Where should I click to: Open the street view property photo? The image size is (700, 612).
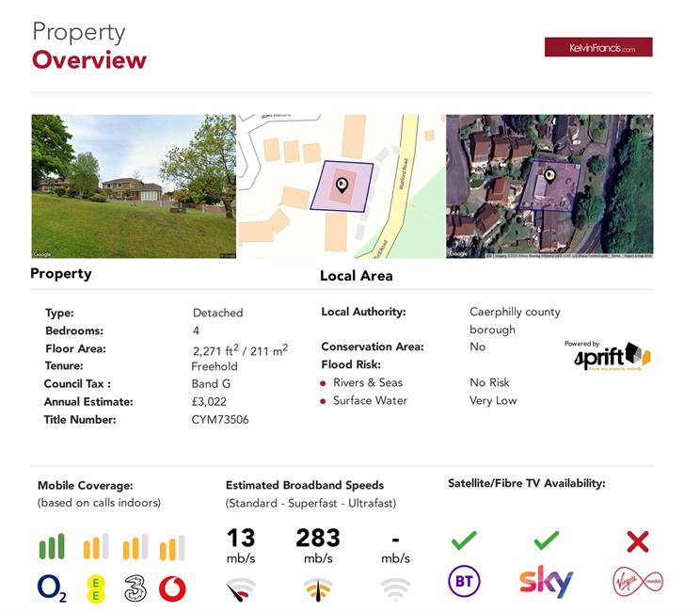pyautogui.click(x=133, y=186)
